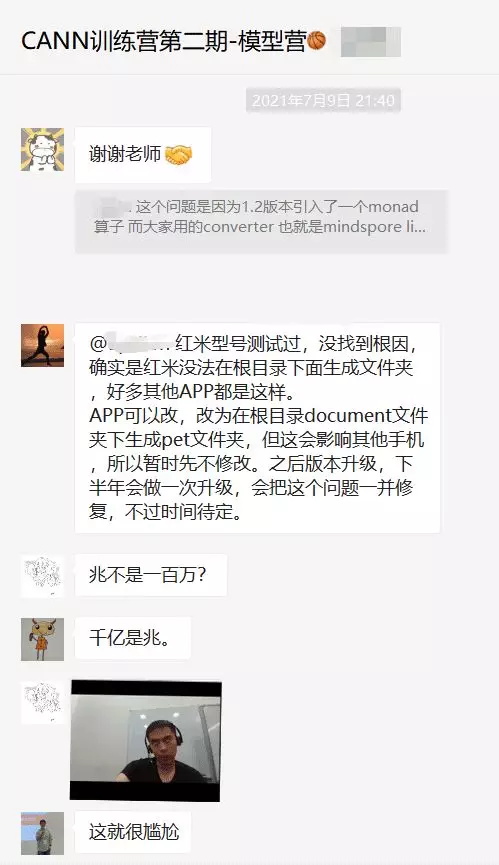Select the 兆不是一百万? message bubble
Image resolution: width=499 pixels, height=865 pixels.
(x=151, y=575)
